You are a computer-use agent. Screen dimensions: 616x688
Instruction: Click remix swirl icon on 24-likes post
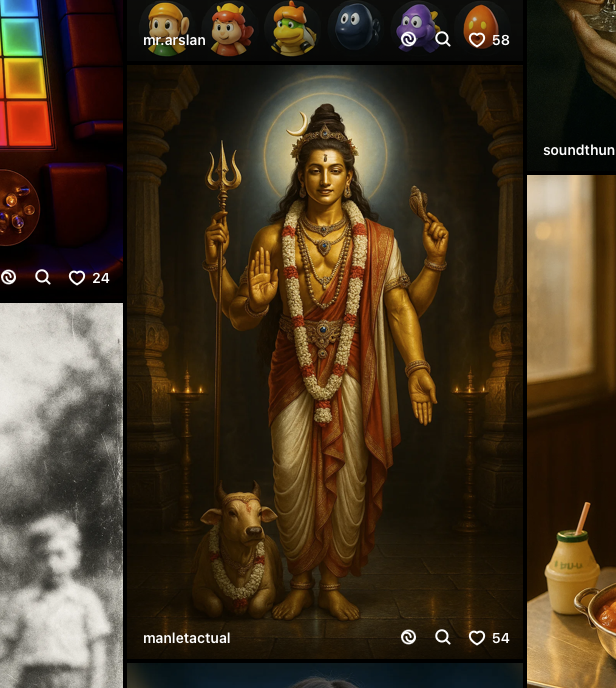[8, 277]
